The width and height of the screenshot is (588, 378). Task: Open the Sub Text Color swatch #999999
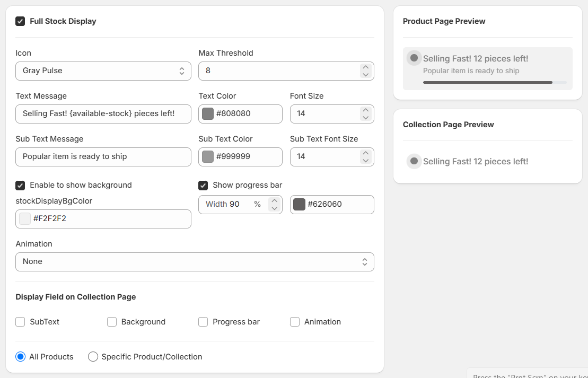click(208, 157)
